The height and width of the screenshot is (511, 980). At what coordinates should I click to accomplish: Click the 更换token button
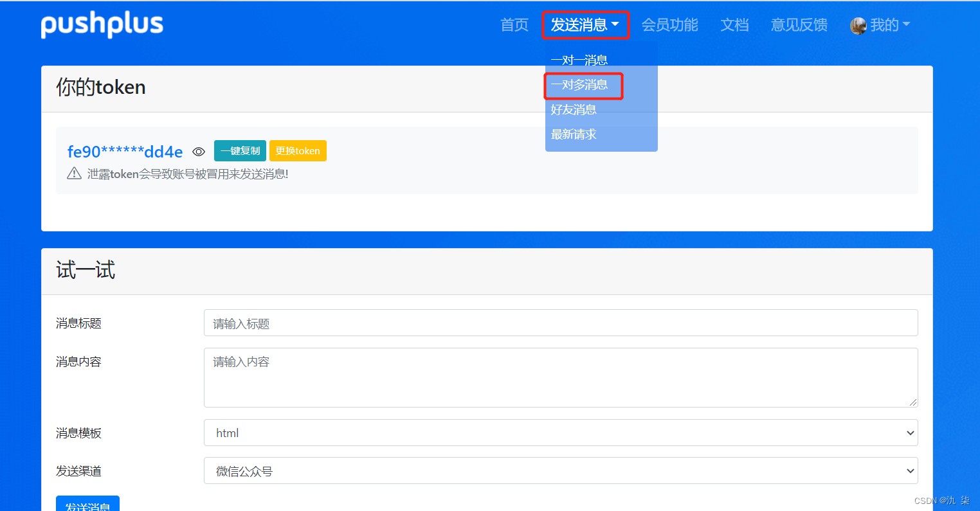pos(298,151)
